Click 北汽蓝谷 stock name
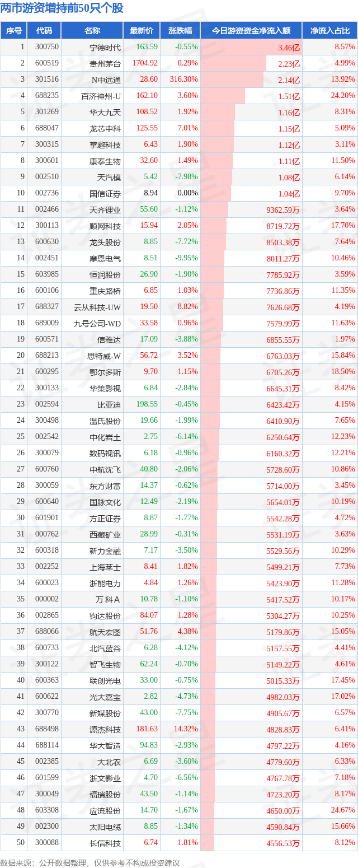358x868 pixels. coord(105,648)
